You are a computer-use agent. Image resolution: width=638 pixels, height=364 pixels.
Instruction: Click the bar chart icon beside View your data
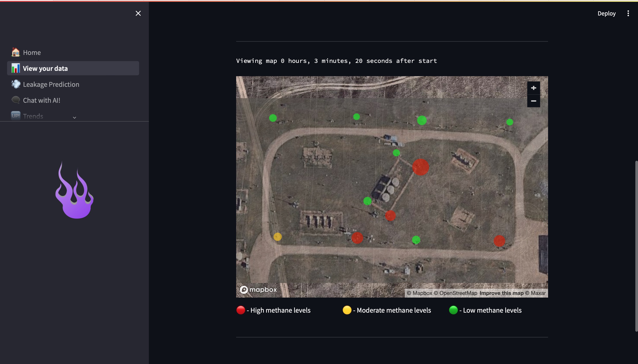pyautogui.click(x=16, y=68)
